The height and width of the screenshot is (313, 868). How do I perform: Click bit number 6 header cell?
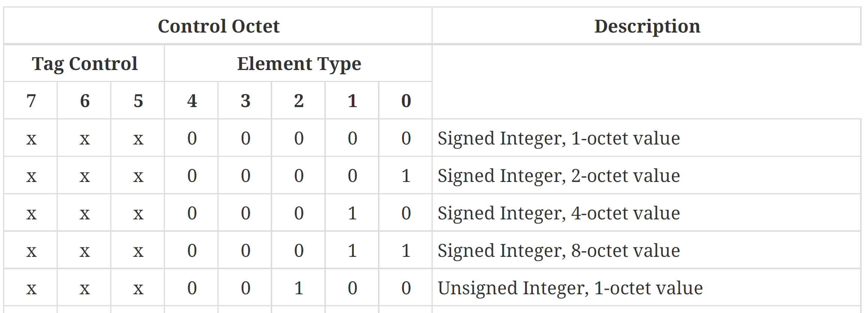(x=85, y=101)
